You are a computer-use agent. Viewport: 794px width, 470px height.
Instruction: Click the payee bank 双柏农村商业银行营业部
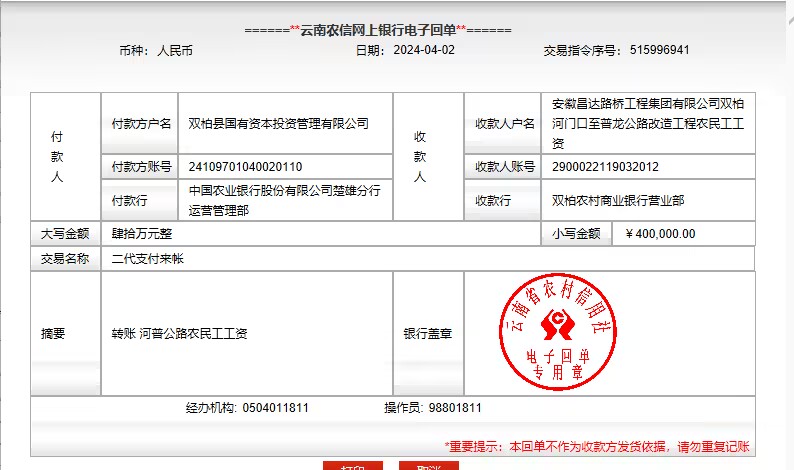(618, 201)
